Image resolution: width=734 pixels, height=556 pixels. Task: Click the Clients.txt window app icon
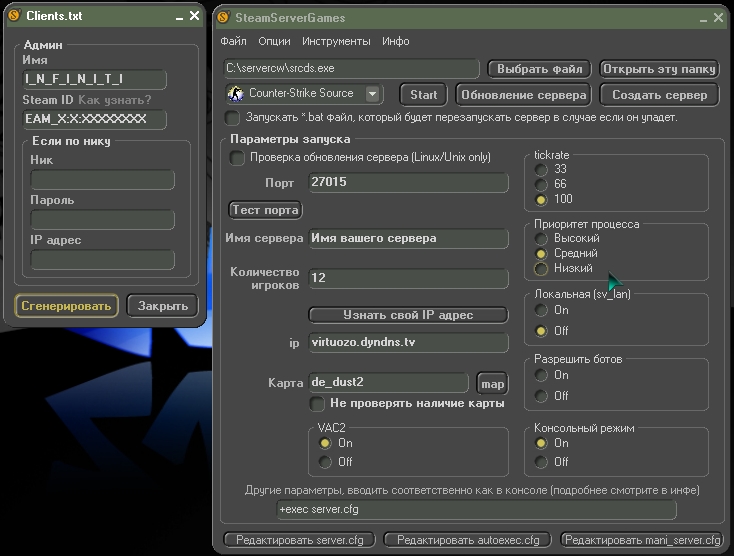pyautogui.click(x=15, y=15)
